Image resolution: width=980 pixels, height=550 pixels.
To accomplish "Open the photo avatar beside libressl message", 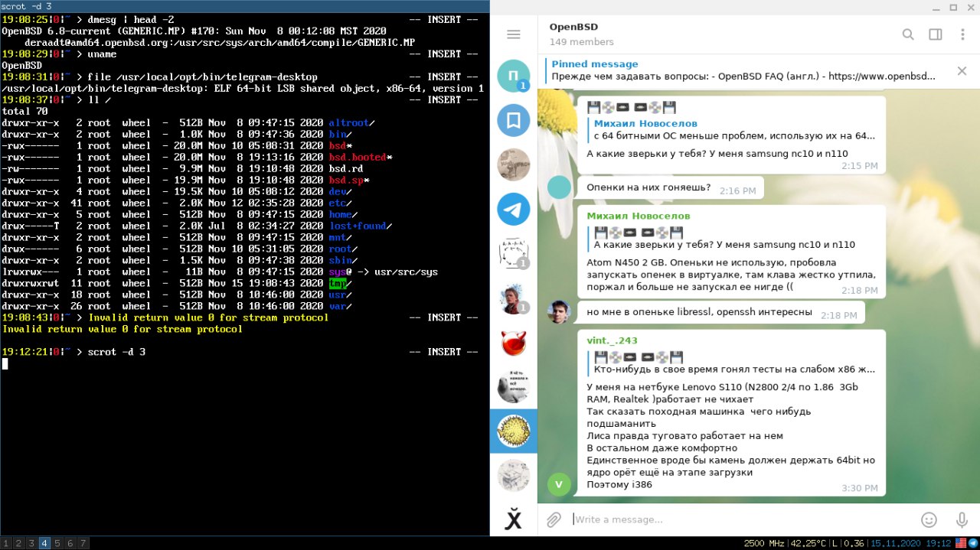I will click(x=560, y=312).
